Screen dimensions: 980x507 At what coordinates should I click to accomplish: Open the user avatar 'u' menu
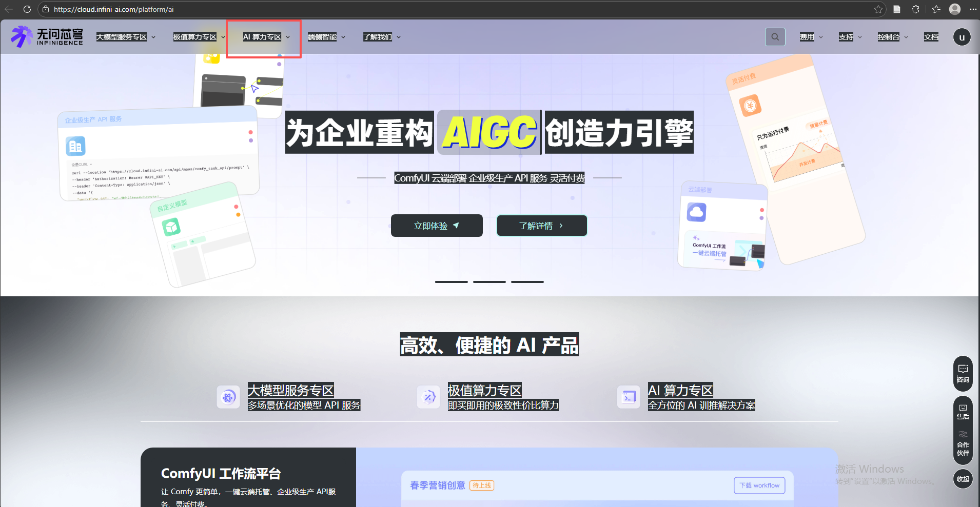tap(962, 36)
